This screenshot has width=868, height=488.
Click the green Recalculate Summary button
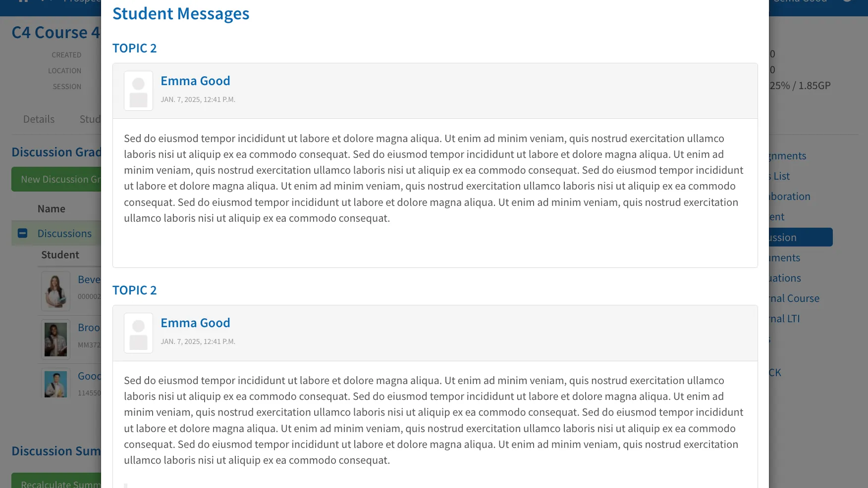[x=56, y=481]
